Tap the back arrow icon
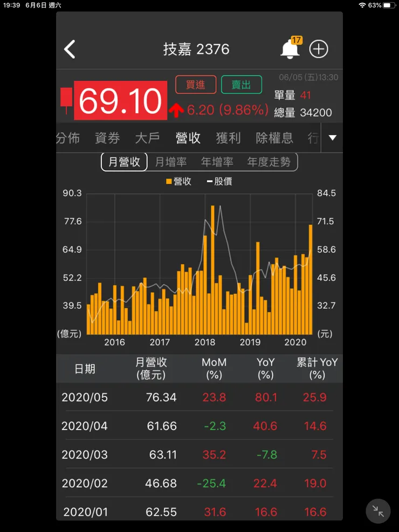The width and height of the screenshot is (399, 532). (70, 49)
